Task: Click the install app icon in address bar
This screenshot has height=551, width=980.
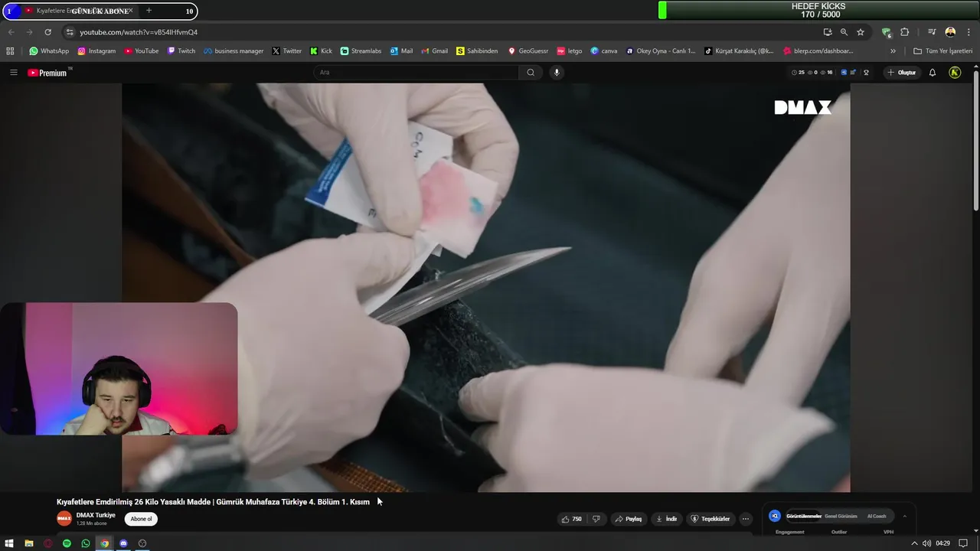Action: pyautogui.click(x=828, y=32)
